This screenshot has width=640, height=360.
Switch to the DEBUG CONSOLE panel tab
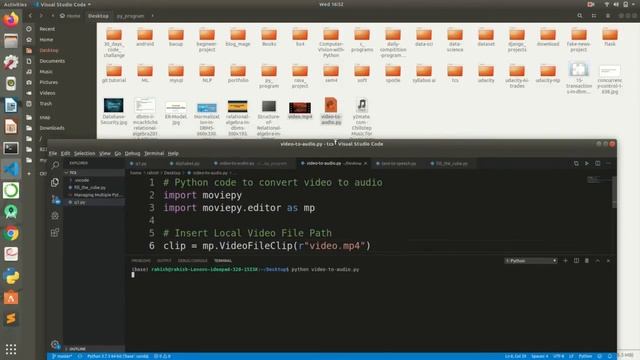point(193,260)
